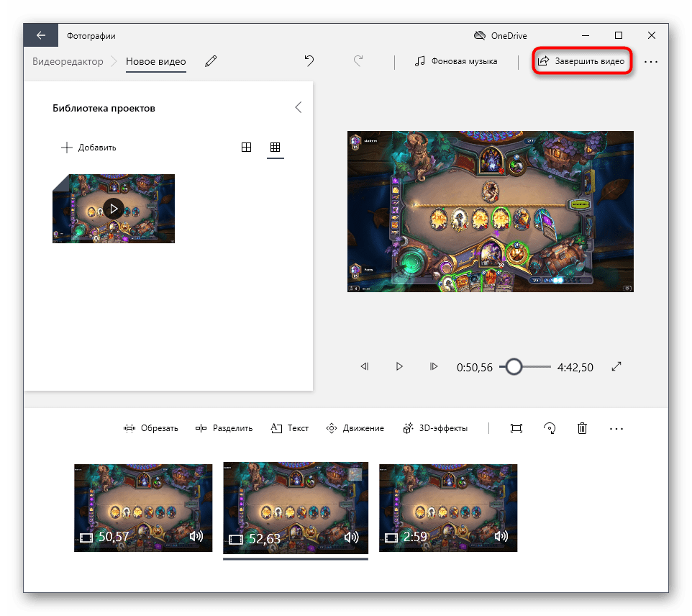Expand the preview to full screen
692x616 pixels.
[616, 366]
